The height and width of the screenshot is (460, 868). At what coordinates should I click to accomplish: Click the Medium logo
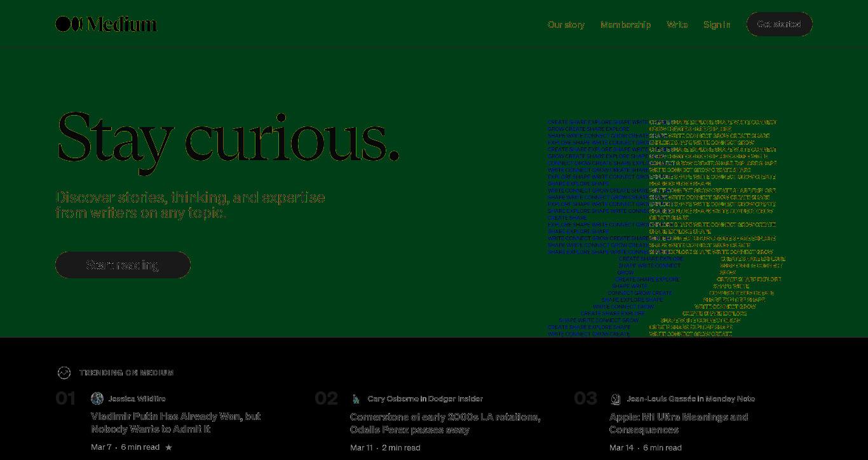coord(106,24)
